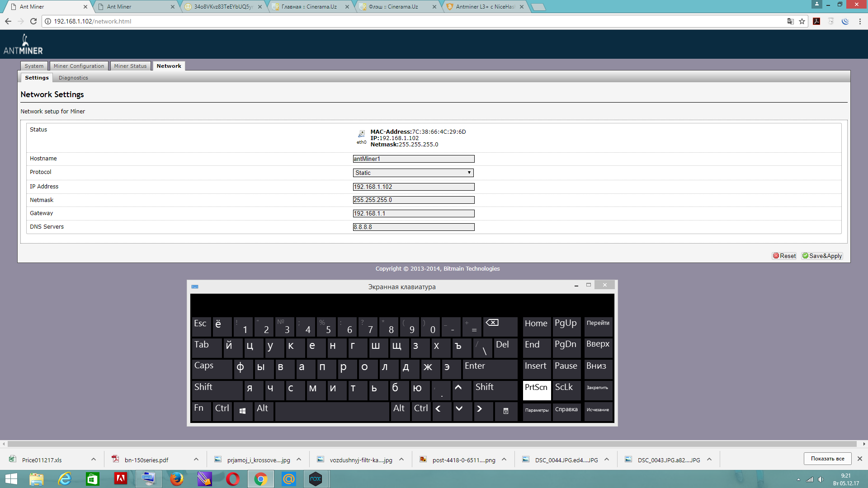
Task: Tap the left arrow key on keyboard
Action: [x=442, y=411]
